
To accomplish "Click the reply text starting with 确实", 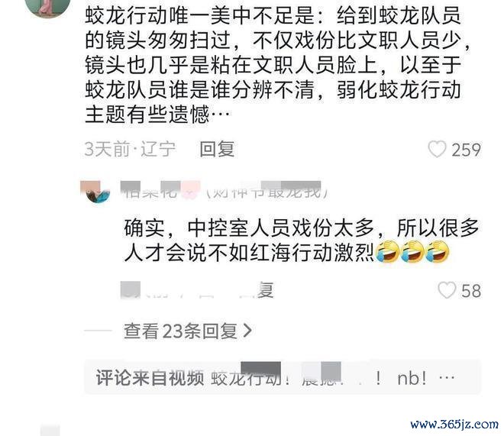I will (301, 241).
